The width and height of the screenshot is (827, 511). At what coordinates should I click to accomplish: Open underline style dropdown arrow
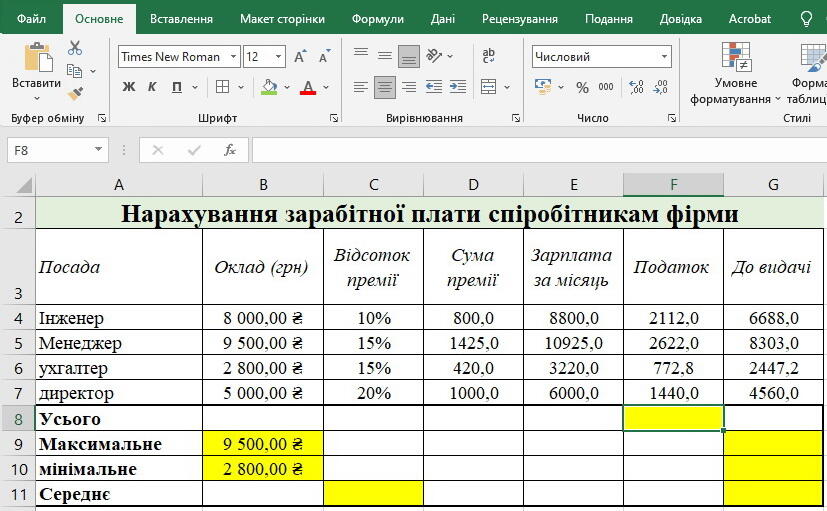pyautogui.click(x=195, y=88)
